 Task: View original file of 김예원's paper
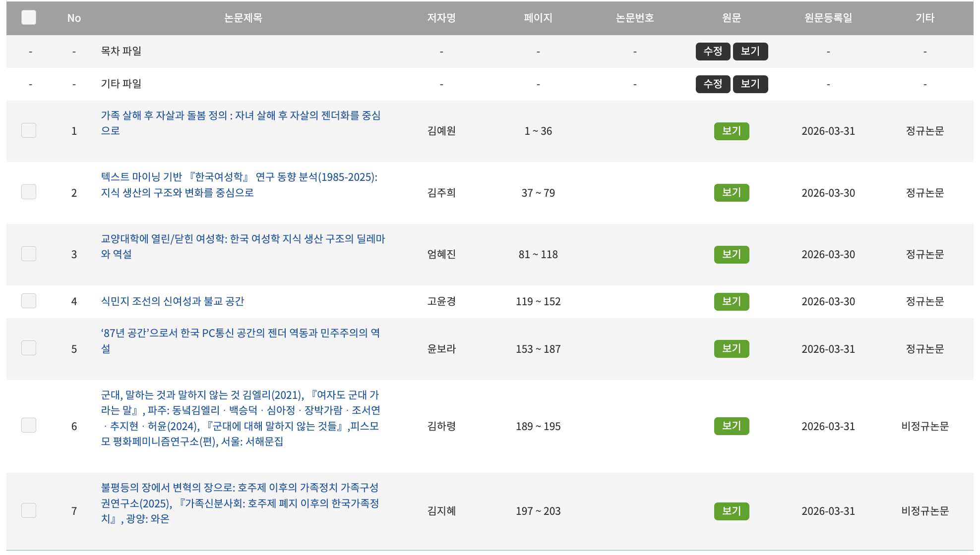click(x=731, y=131)
